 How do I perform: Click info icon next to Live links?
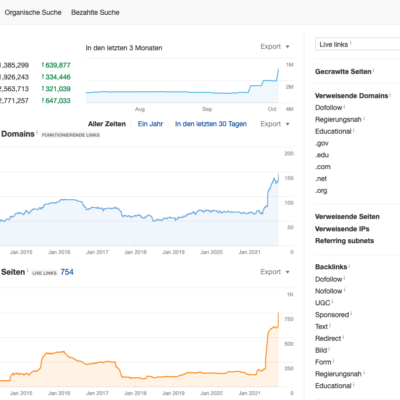point(351,43)
